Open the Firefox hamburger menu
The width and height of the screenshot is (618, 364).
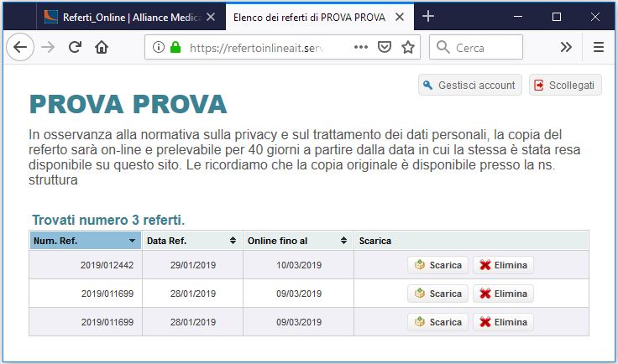(599, 47)
